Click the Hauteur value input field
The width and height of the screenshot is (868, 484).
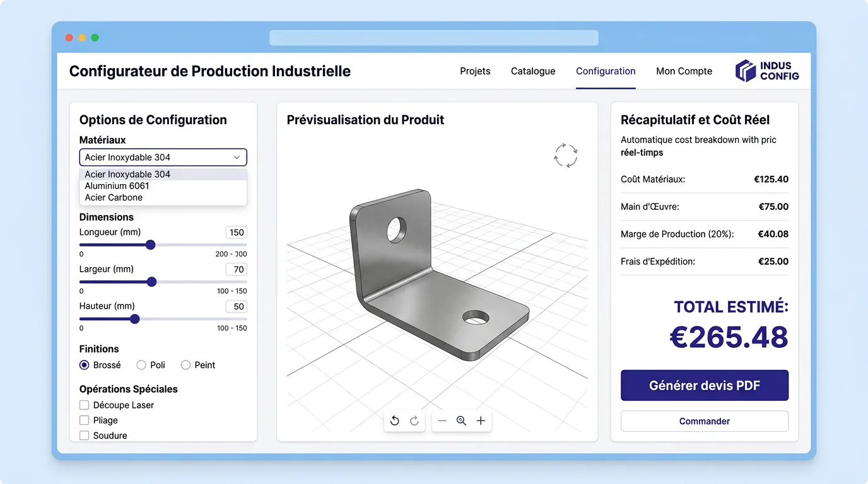point(236,306)
